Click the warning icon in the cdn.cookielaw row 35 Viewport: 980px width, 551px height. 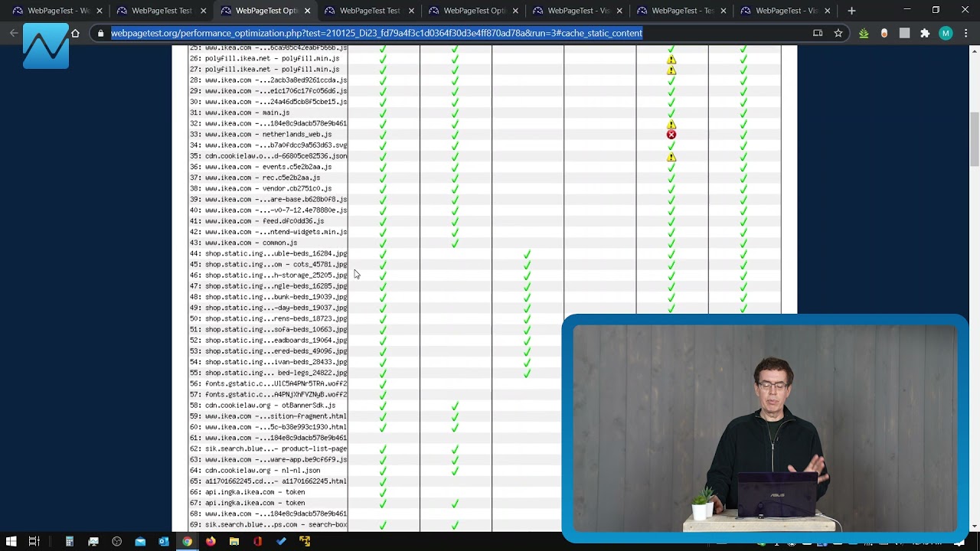(671, 157)
